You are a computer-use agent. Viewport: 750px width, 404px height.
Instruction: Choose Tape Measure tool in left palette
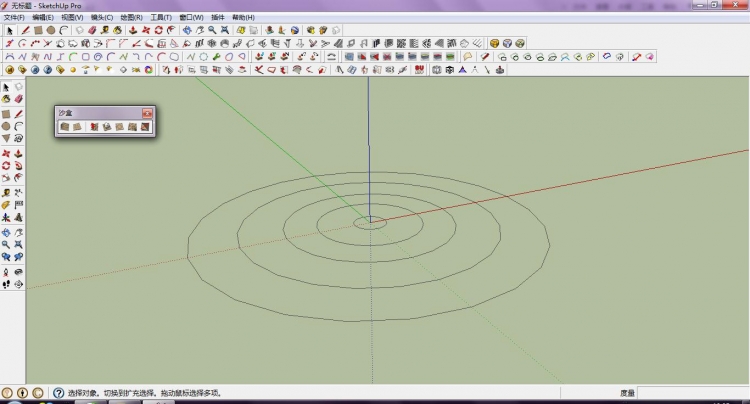coord(6,193)
